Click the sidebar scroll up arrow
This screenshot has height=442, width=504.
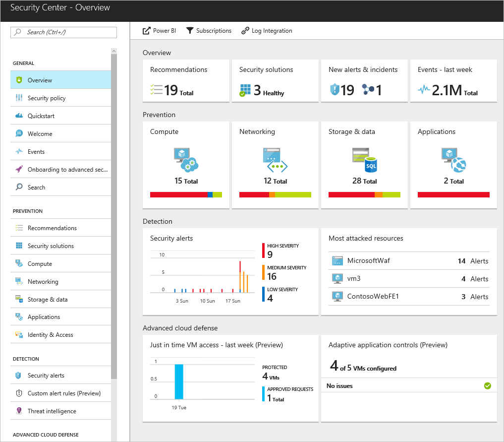114,51
